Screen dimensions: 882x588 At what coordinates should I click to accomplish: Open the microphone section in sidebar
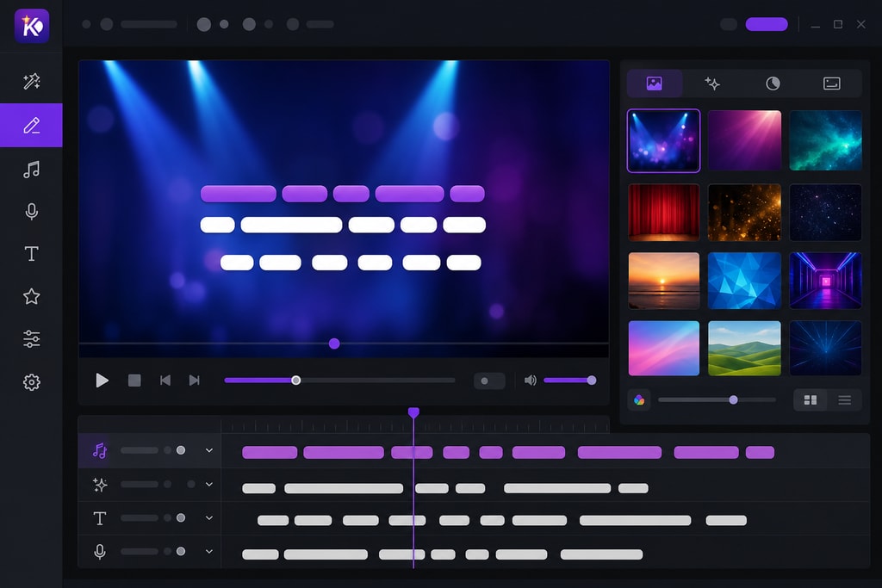(32, 212)
